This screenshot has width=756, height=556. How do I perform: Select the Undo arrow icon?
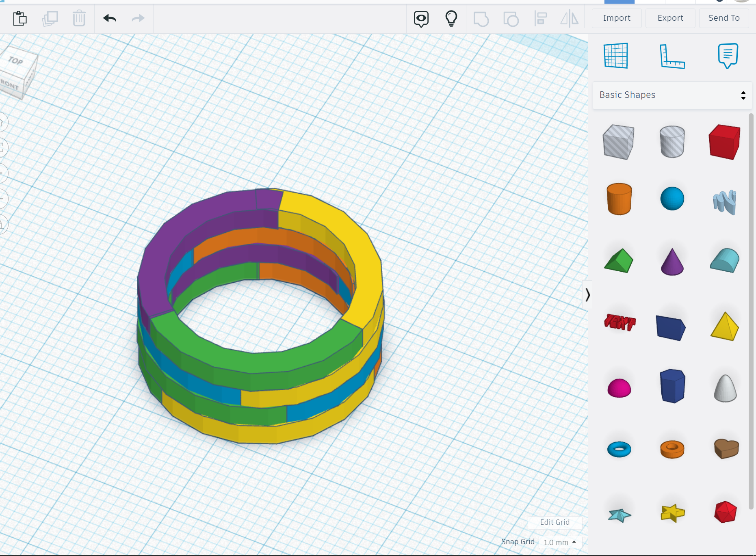[109, 18]
